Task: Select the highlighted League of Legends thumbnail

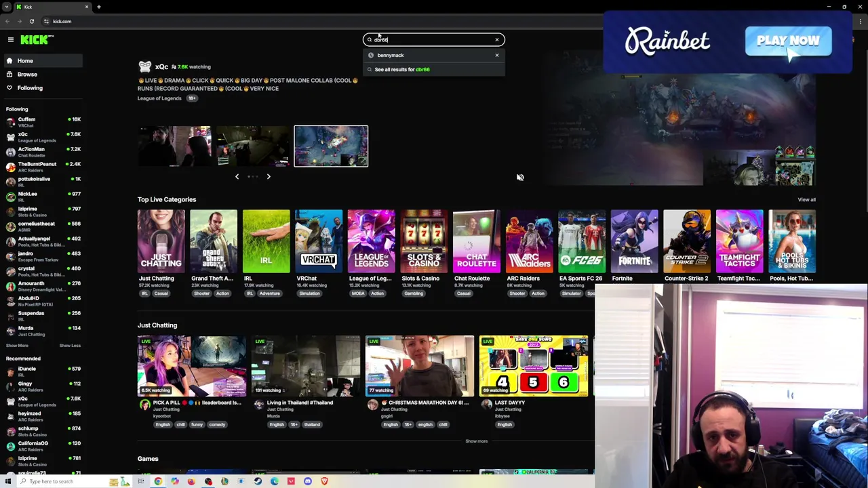Action: 331,146
